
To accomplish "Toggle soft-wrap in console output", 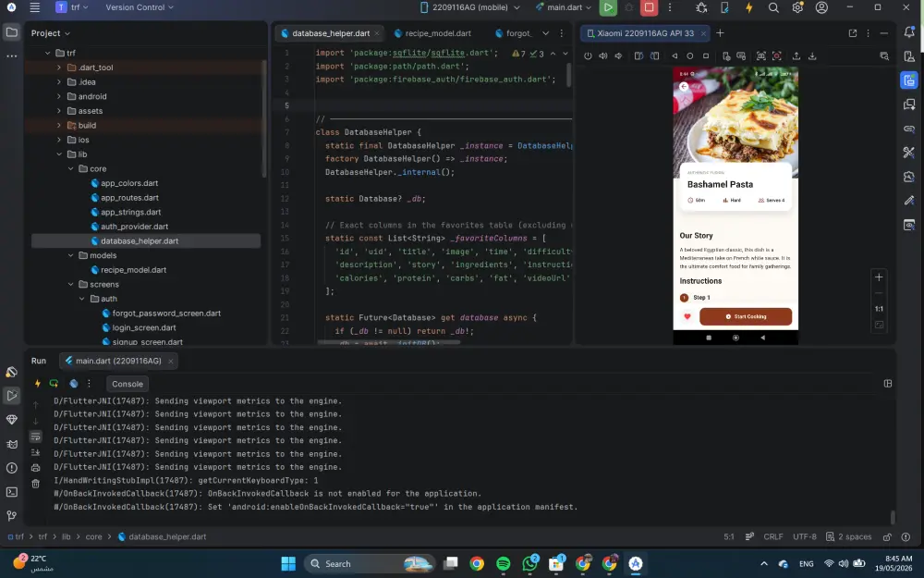I will click(x=35, y=437).
